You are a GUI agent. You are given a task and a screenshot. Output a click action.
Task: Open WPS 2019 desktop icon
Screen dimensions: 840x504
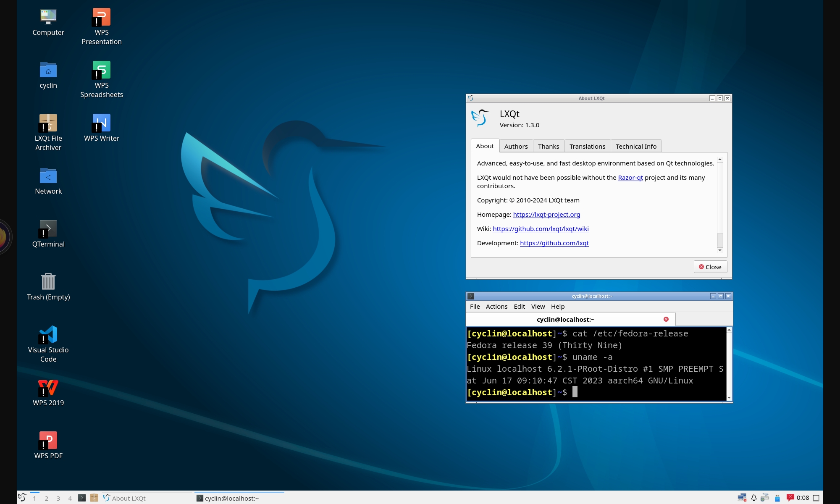[x=48, y=393]
